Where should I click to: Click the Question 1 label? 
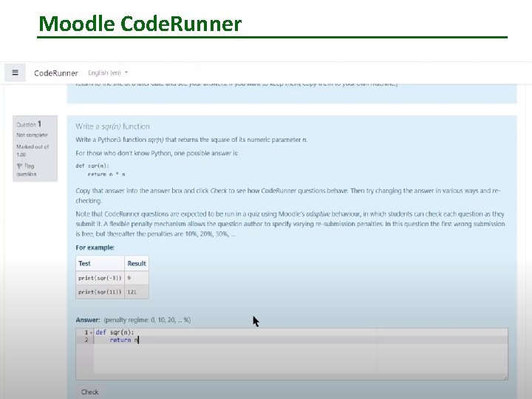coord(29,124)
